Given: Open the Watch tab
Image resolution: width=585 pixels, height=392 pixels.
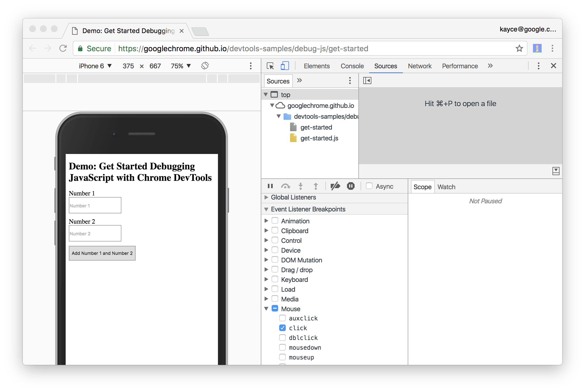Looking at the screenshot, I should point(446,187).
